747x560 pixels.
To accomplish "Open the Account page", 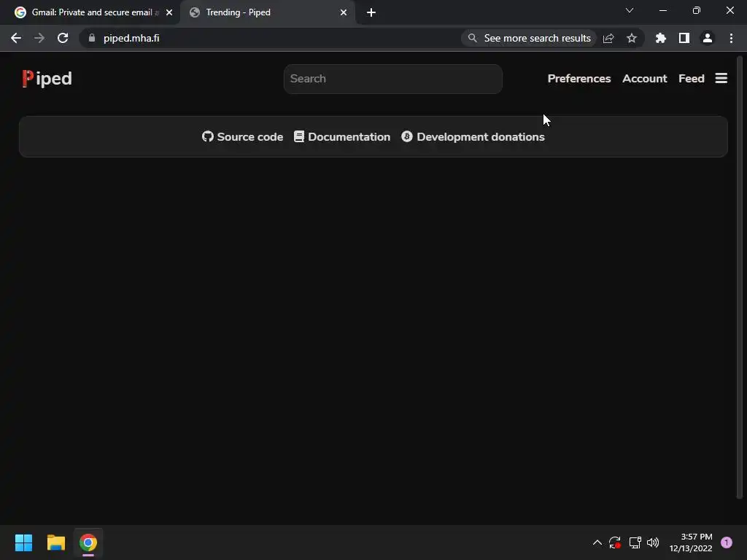I will coord(645,79).
